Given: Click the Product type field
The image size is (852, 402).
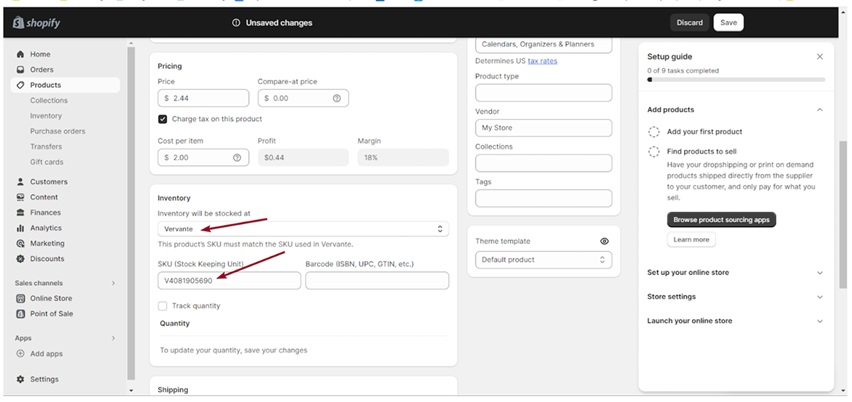Looking at the screenshot, I should 543,93.
